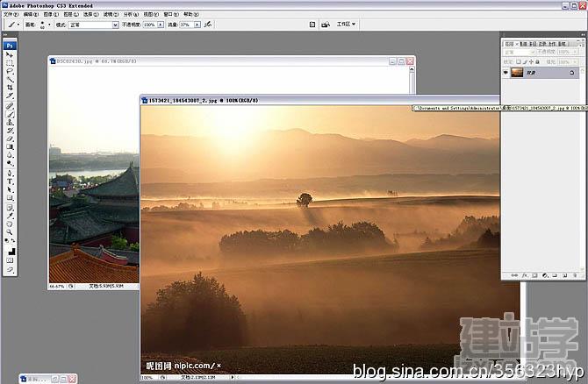Select the Path Selection tool
The height and width of the screenshot is (384, 588).
pyautogui.click(x=10, y=190)
